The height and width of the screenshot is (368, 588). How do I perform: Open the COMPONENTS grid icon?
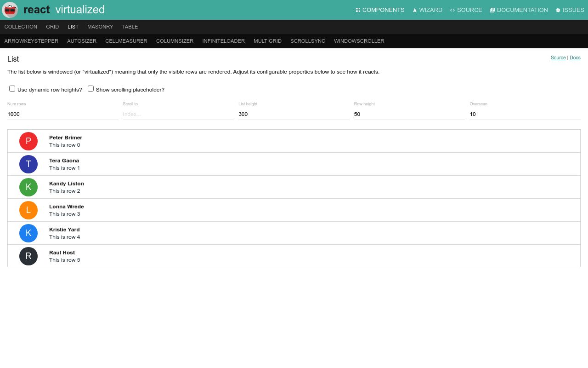pyautogui.click(x=358, y=10)
